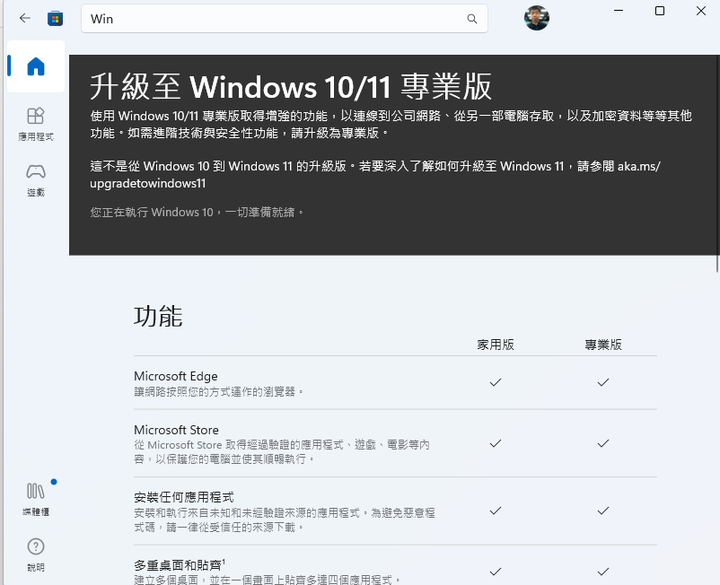This screenshot has height=585, width=720.
Task: Click 專業版 checkmark for 多重桌面和貼齊
Action: pyautogui.click(x=603, y=572)
